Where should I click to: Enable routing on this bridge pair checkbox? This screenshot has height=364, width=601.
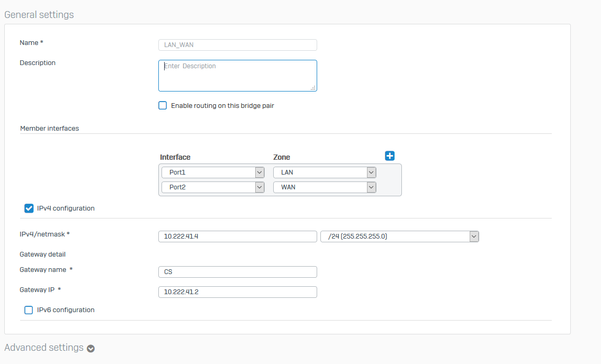[x=163, y=105]
